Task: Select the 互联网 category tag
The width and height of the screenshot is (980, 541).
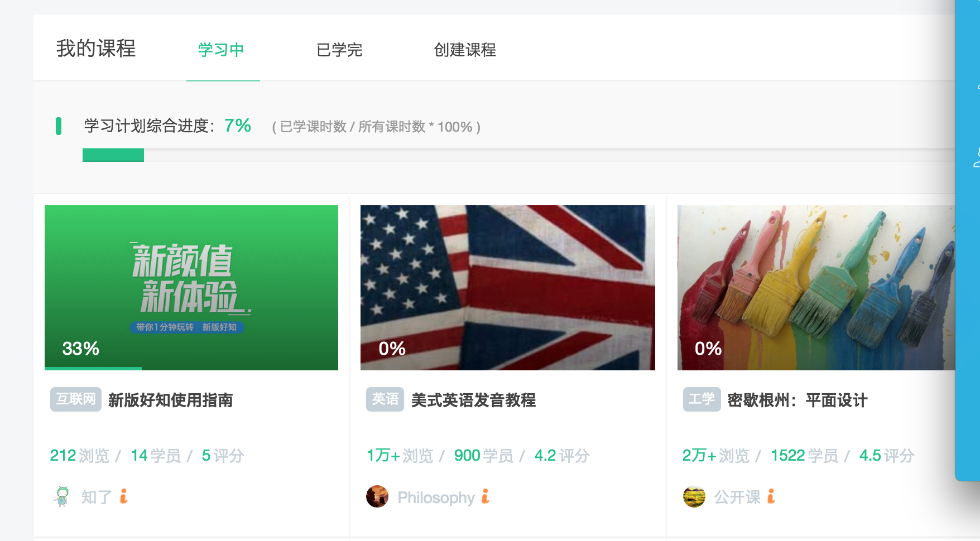Action: click(76, 399)
